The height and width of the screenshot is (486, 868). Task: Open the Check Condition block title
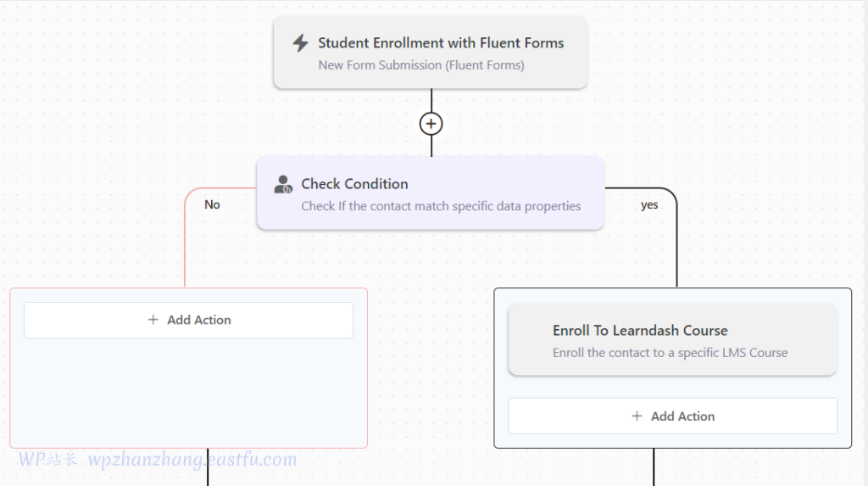(354, 184)
